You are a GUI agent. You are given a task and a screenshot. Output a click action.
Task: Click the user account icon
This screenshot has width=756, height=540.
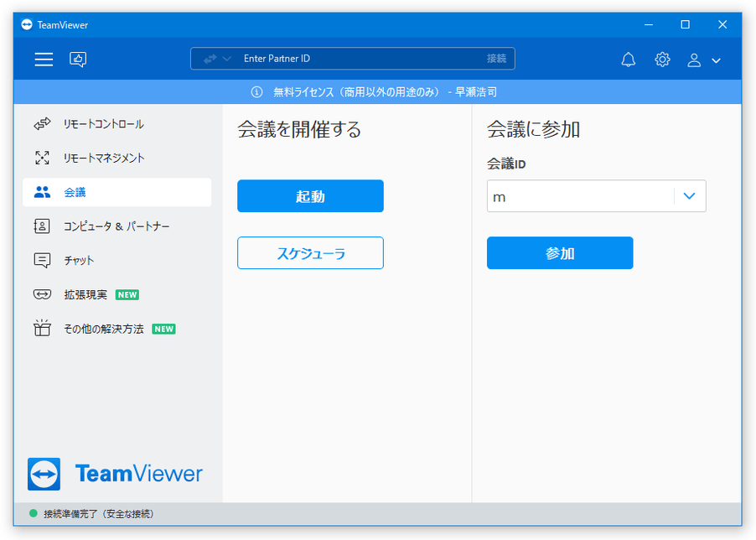[694, 60]
